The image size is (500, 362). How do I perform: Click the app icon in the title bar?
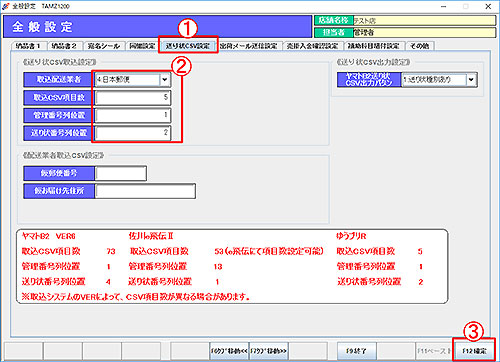click(x=5, y=6)
